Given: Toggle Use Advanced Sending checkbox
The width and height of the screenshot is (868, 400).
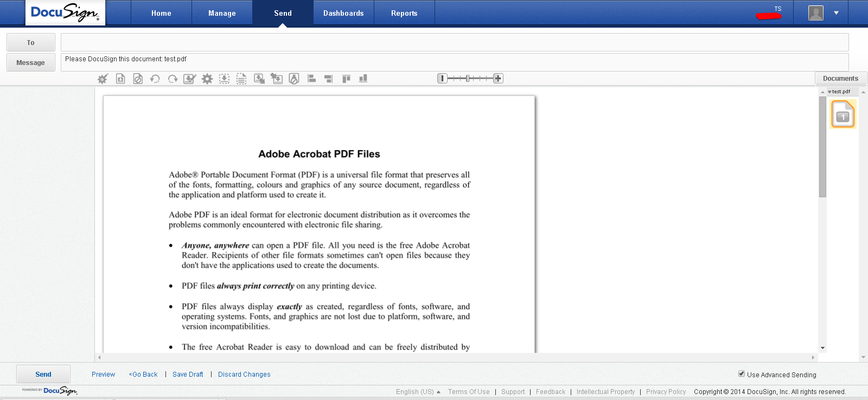Looking at the screenshot, I should tap(742, 373).
